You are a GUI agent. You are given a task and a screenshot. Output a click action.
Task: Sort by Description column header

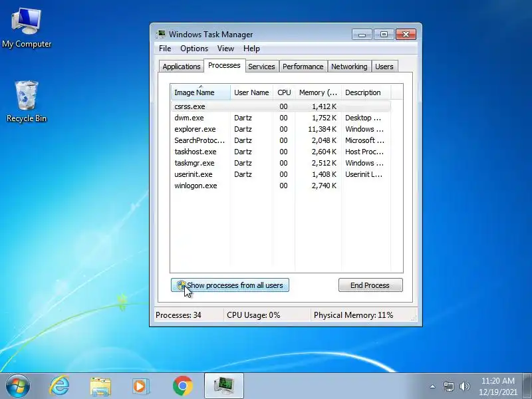tap(366, 92)
